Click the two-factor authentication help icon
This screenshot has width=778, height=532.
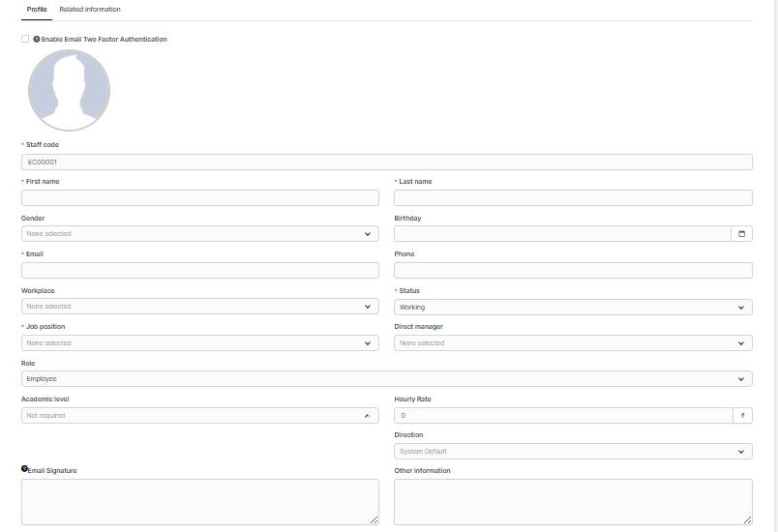(37, 40)
